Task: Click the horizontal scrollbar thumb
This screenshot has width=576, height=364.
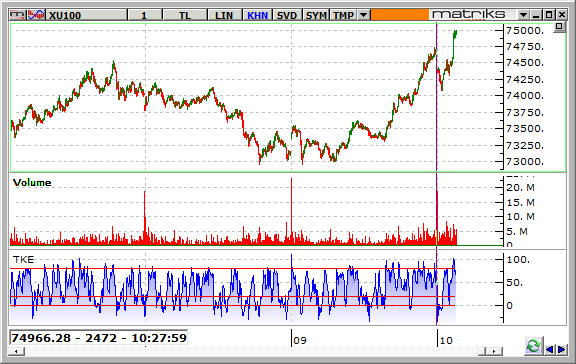Action: 483,352
